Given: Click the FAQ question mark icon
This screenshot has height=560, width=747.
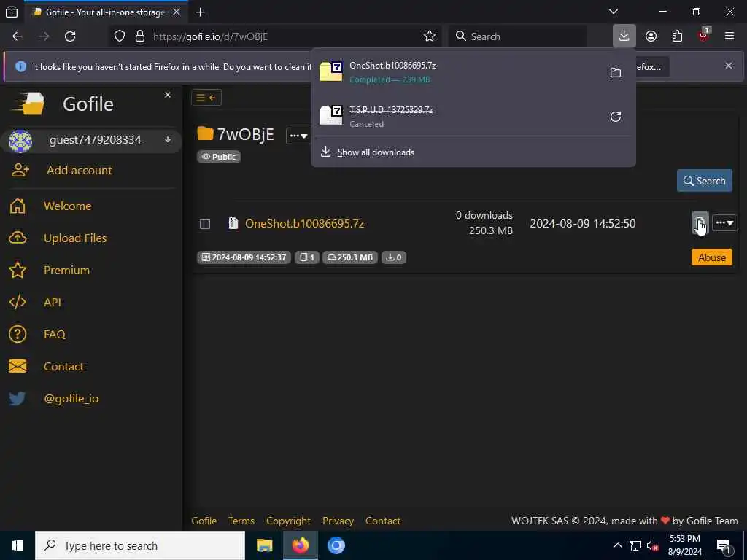Looking at the screenshot, I should click(x=18, y=334).
